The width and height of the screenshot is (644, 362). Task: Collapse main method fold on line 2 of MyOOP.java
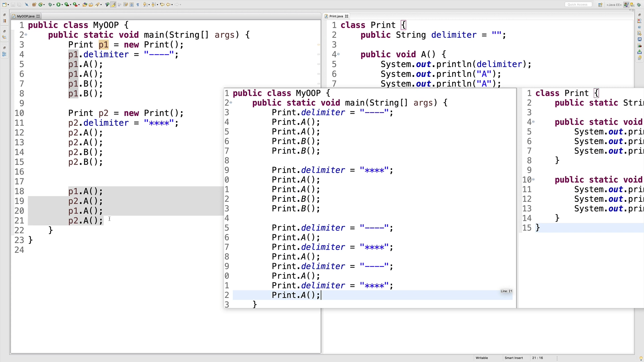26,35
